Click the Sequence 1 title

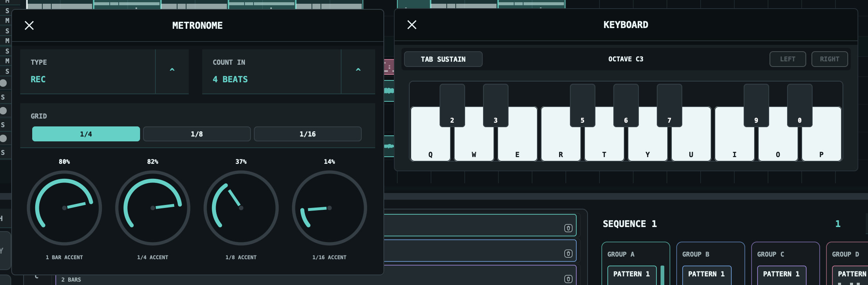pos(630,224)
